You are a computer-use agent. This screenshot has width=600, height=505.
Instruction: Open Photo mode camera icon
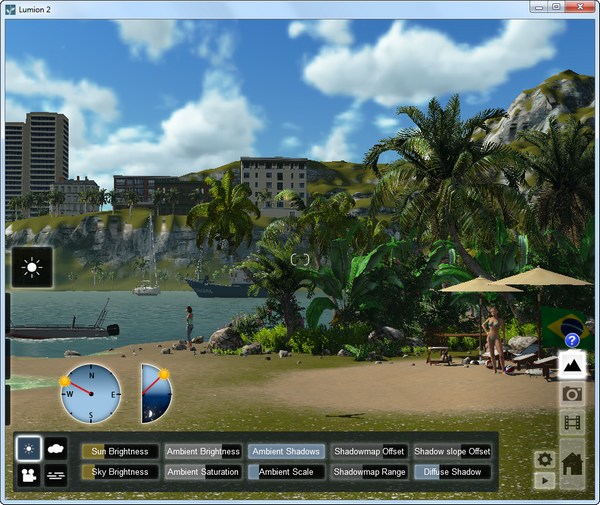point(572,394)
